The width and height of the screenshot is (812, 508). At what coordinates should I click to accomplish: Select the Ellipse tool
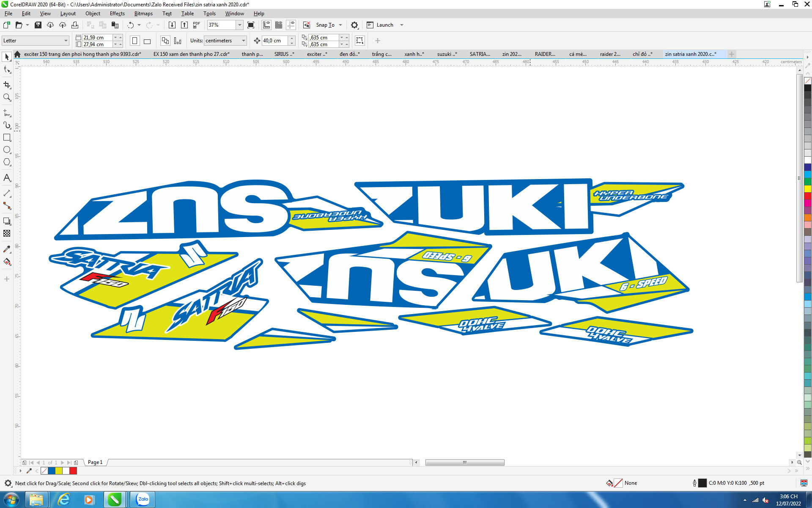click(x=7, y=150)
